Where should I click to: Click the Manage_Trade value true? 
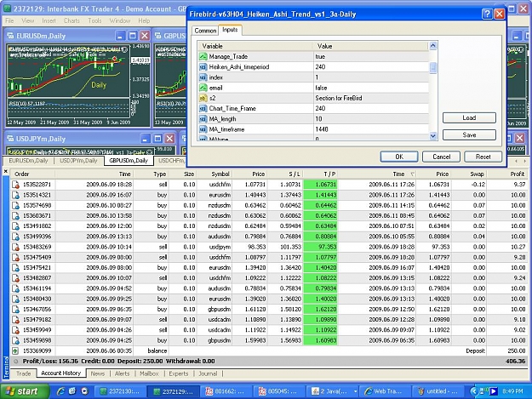(320, 57)
